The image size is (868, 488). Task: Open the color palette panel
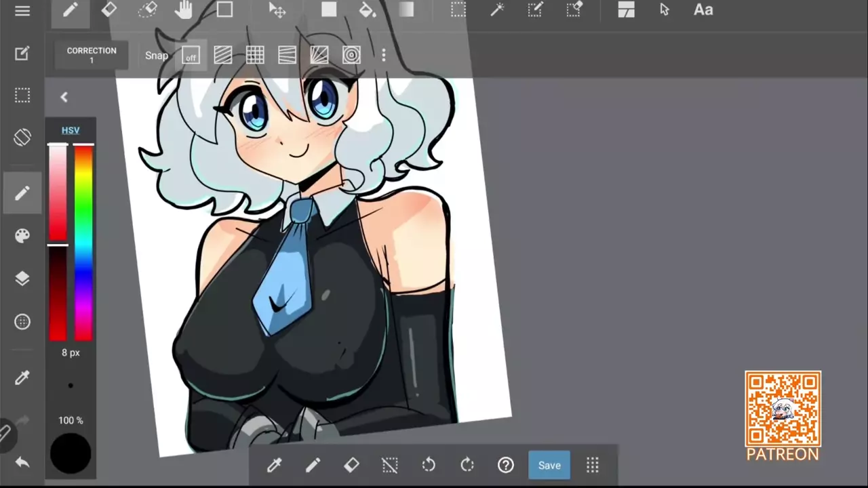point(22,235)
